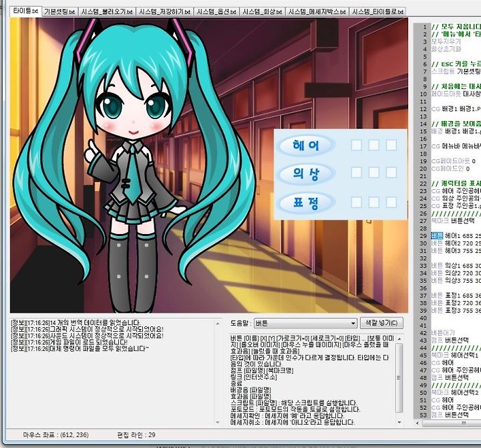Image resolution: width=481 pixels, height=448 pixels.
Task: Click the code editor horizontal scrollbar thumb
Action: (452, 423)
